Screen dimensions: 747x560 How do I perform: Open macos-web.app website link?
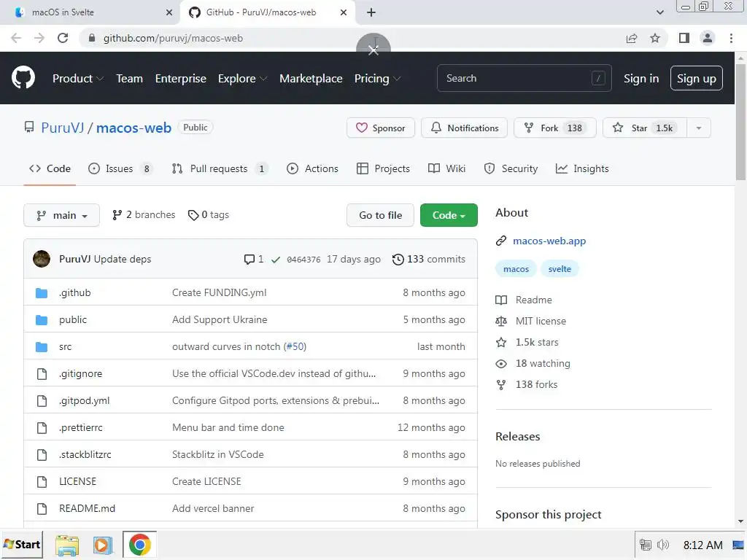point(549,241)
